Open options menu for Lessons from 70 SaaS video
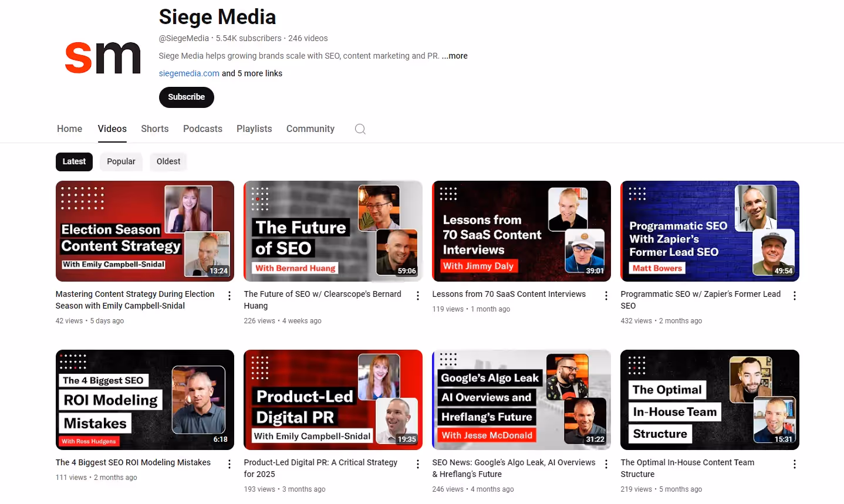This screenshot has width=844, height=504. click(606, 296)
